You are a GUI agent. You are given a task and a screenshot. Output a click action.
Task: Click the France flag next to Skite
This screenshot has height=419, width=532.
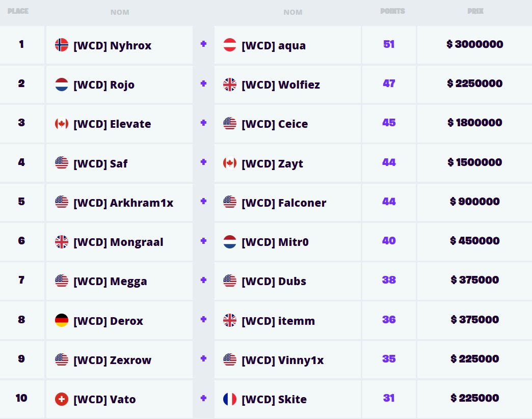(230, 399)
